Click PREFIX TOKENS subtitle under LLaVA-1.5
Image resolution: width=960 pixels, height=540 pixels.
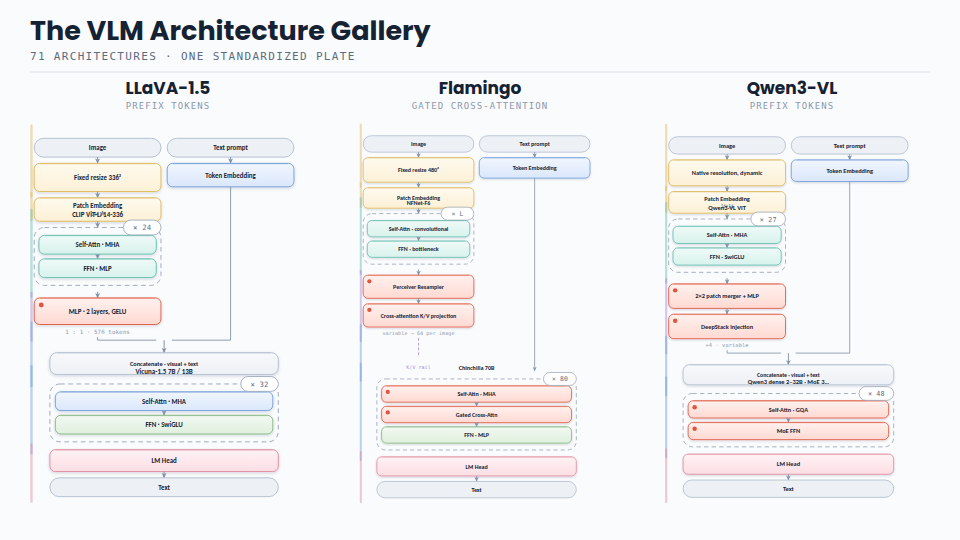point(168,106)
